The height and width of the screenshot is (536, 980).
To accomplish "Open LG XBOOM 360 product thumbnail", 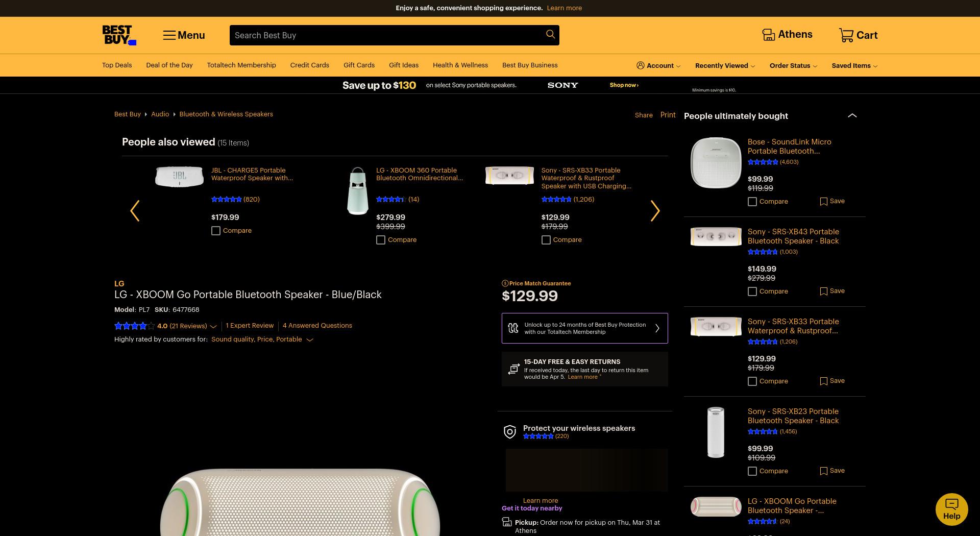I will click(357, 191).
